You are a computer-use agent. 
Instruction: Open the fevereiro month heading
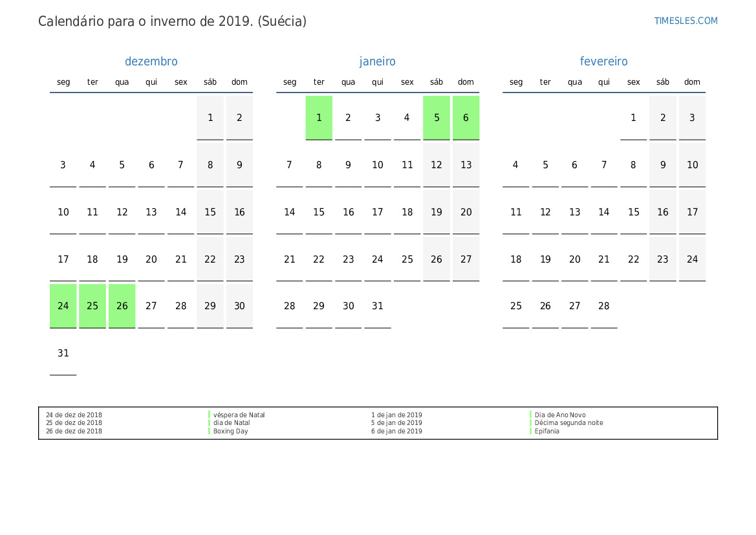click(x=603, y=61)
